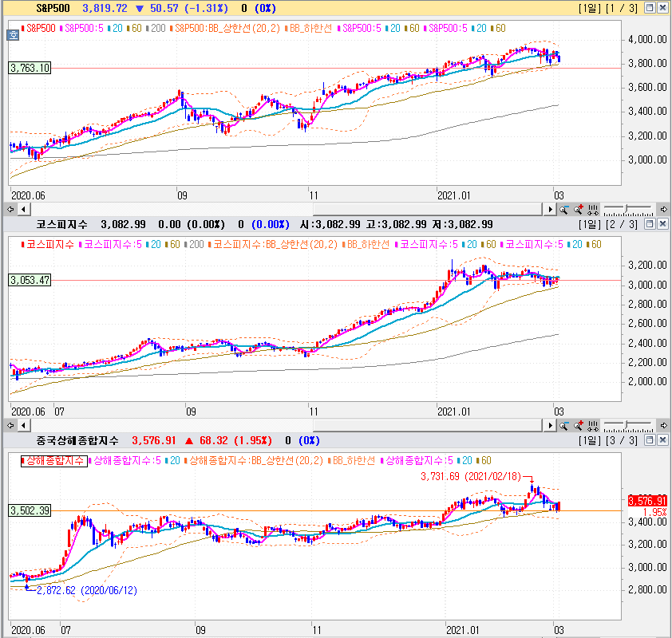Close the S&P500 chart pane
The height and width of the screenshot is (638, 672).
pyautogui.click(x=662, y=7)
